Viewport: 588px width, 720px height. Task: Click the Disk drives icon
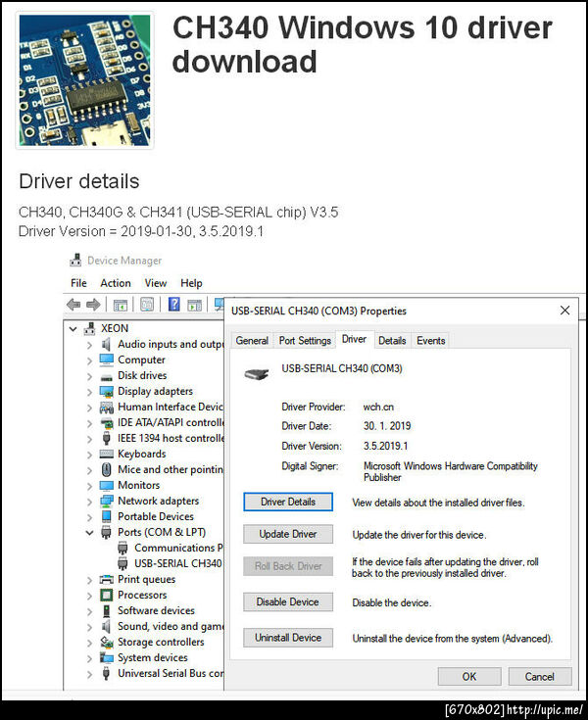[107, 377]
